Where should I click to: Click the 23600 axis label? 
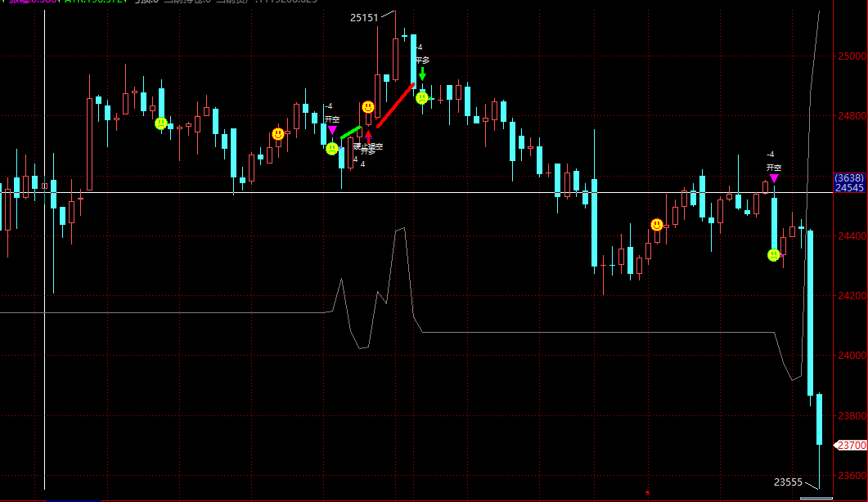(852, 476)
